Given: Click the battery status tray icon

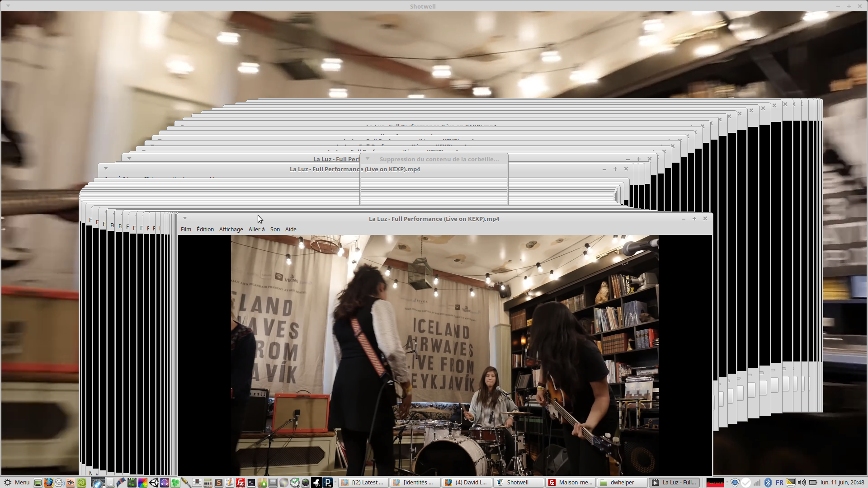Looking at the screenshot, I should click(x=813, y=483).
